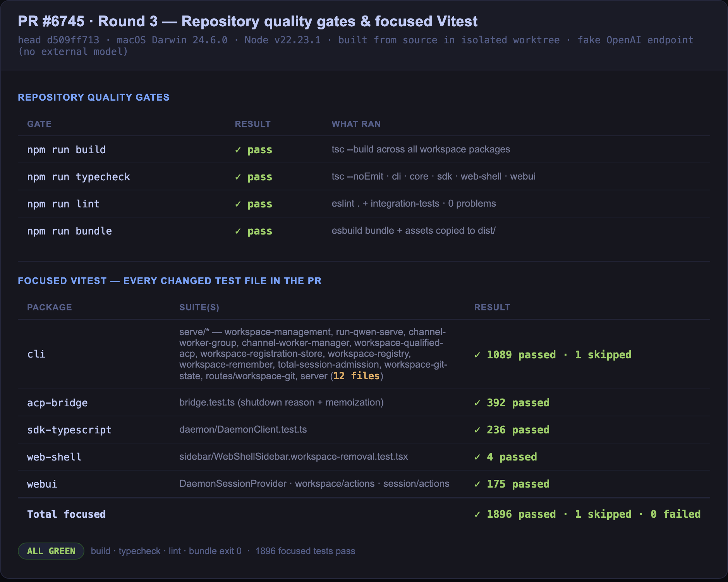Click the ALL GREEN status badge

click(x=51, y=551)
